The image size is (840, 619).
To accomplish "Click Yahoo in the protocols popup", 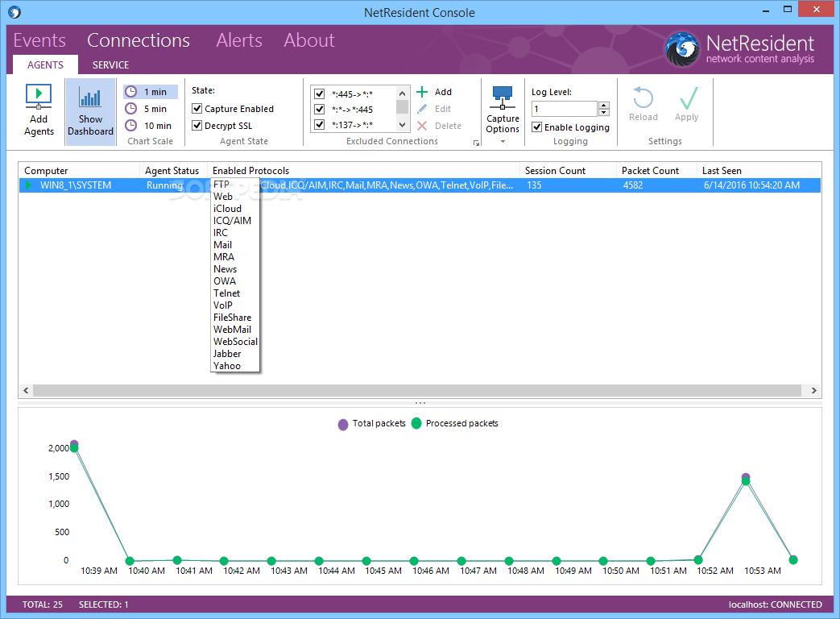I will tap(227, 366).
